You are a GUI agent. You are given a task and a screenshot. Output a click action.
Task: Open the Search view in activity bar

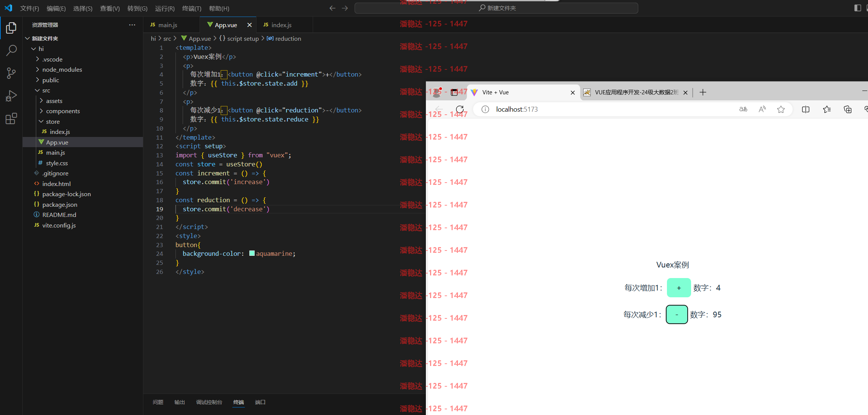tap(11, 50)
